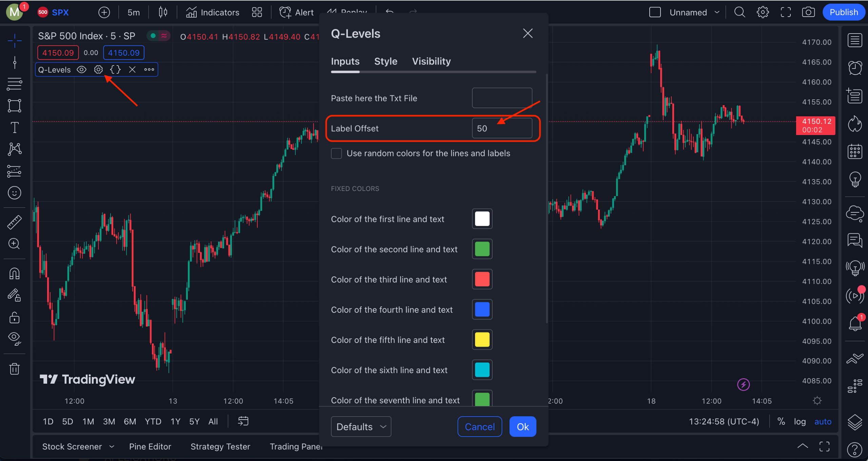Open the Pine Editor panel
This screenshot has width=868, height=461.
point(150,446)
